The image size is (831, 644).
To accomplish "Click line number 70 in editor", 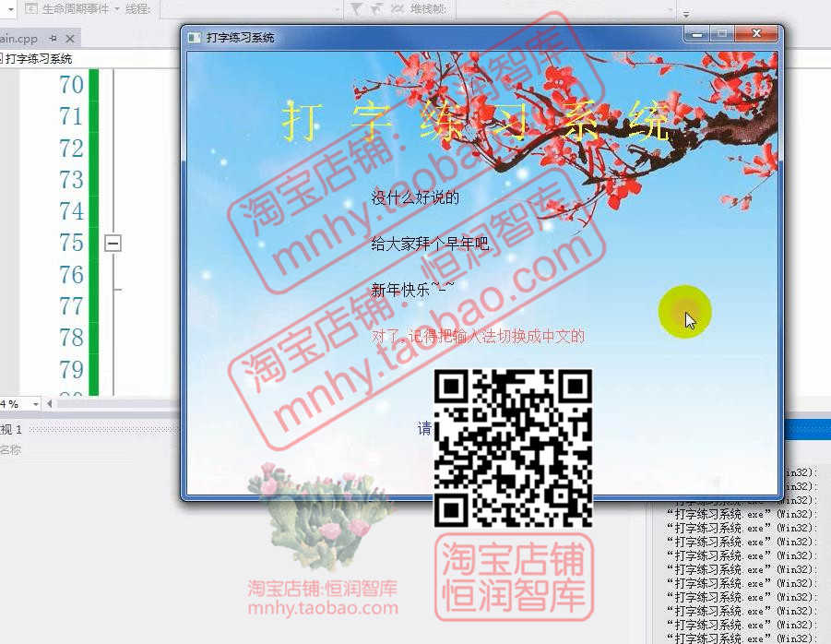I will pyautogui.click(x=71, y=85).
